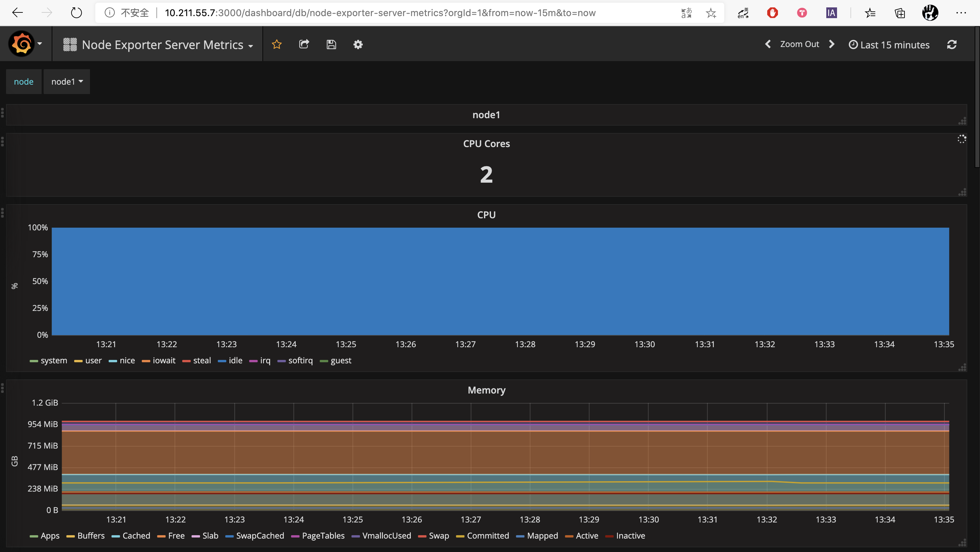Viewport: 980px width, 552px height.
Task: Toggle the Free series in Memory legend
Action: pyautogui.click(x=176, y=536)
